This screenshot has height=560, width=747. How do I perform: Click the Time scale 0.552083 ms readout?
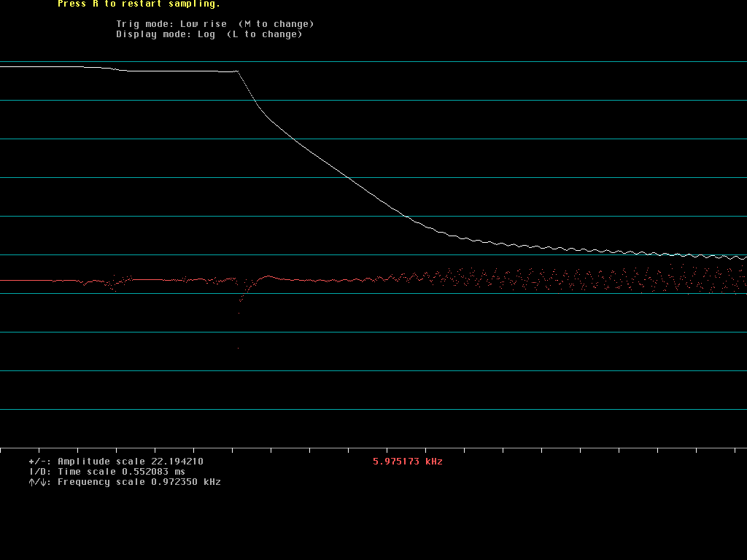click(x=107, y=472)
